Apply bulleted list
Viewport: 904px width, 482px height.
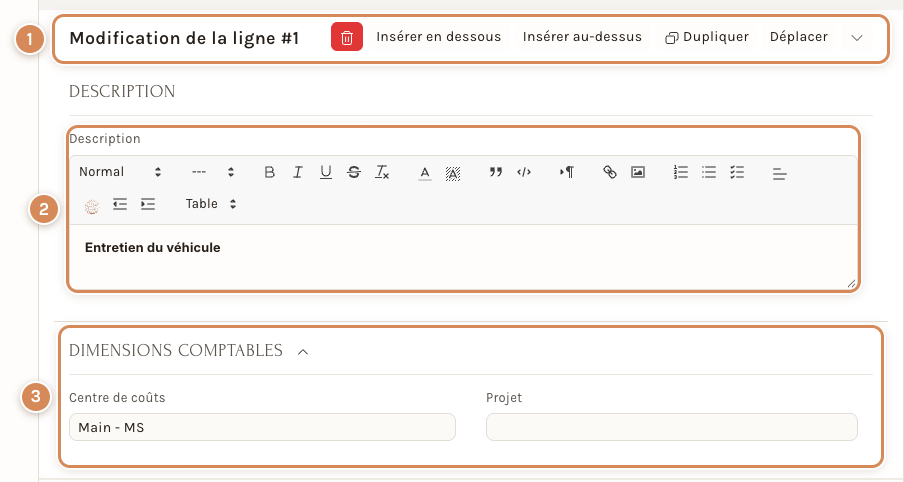tap(709, 172)
